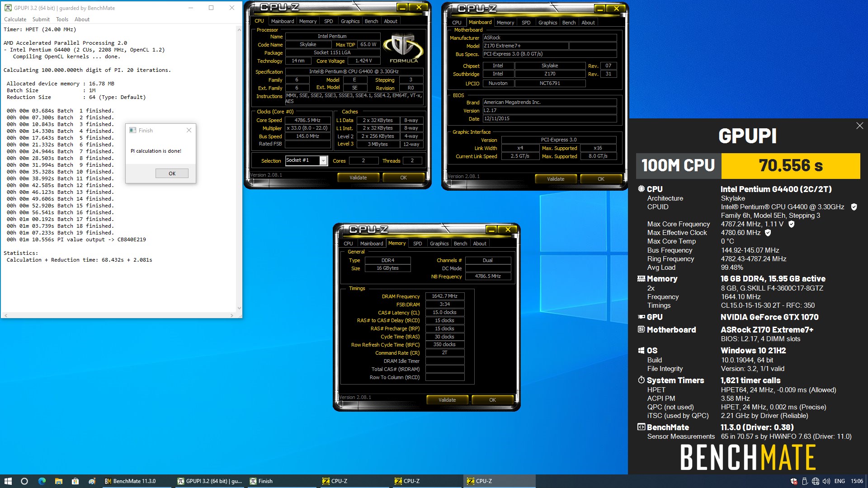Click Validate in CPU-Z motherboard window
This screenshot has height=488, width=868.
pyautogui.click(x=556, y=179)
